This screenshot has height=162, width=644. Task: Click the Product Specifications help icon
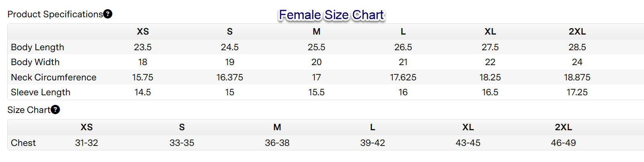pos(108,14)
